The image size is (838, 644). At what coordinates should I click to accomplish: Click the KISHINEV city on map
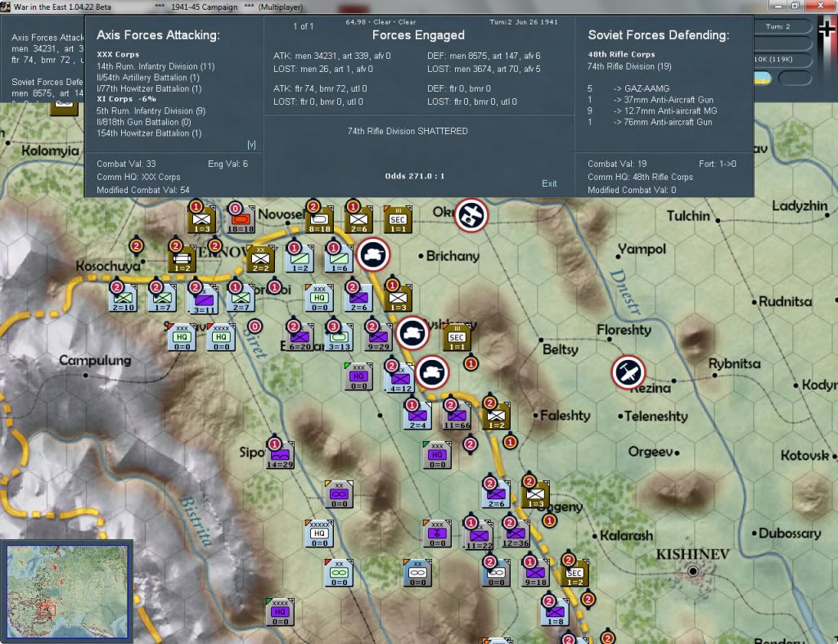[692, 571]
